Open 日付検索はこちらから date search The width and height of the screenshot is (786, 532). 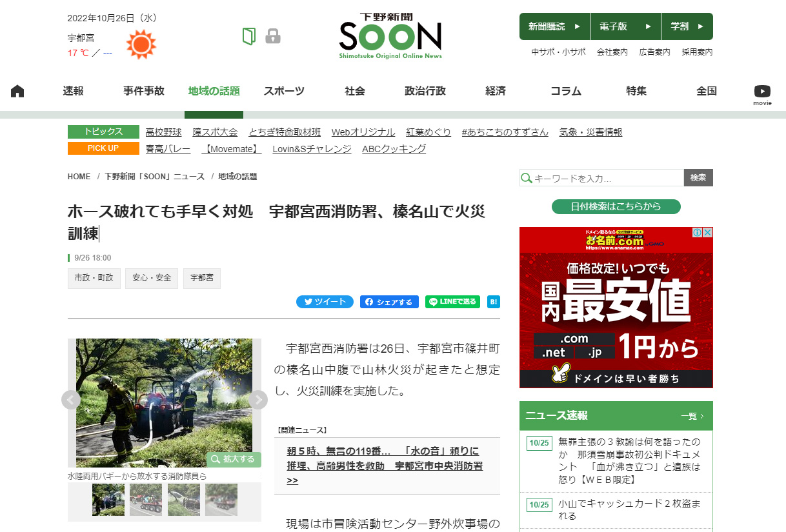(616, 206)
